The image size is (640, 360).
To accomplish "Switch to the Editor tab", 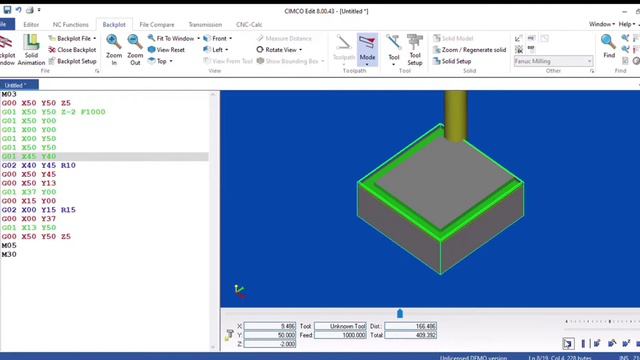I will pyautogui.click(x=31, y=24).
